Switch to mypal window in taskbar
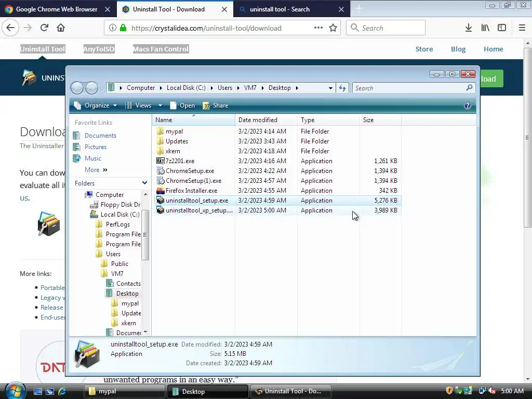532x399 pixels. (124, 391)
